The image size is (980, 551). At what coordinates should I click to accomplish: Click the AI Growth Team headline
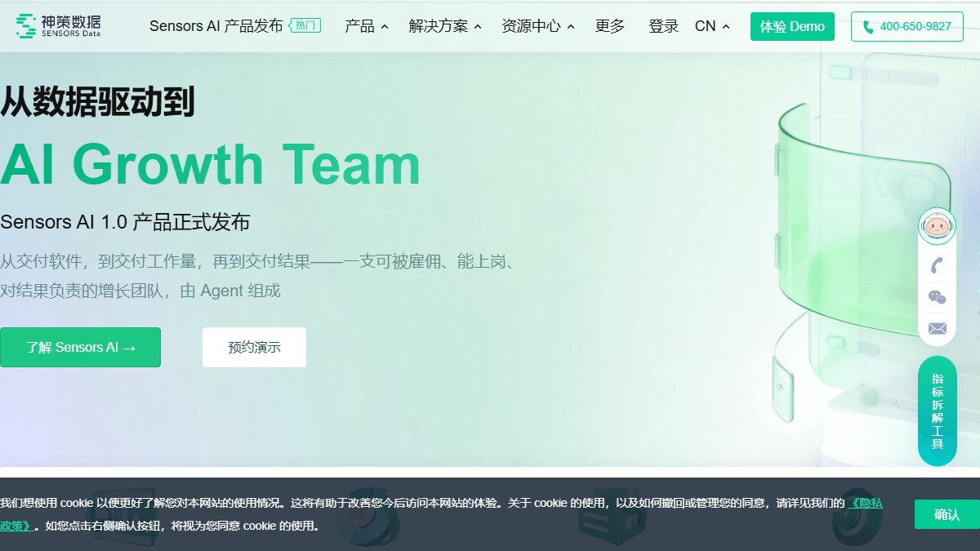(x=210, y=164)
